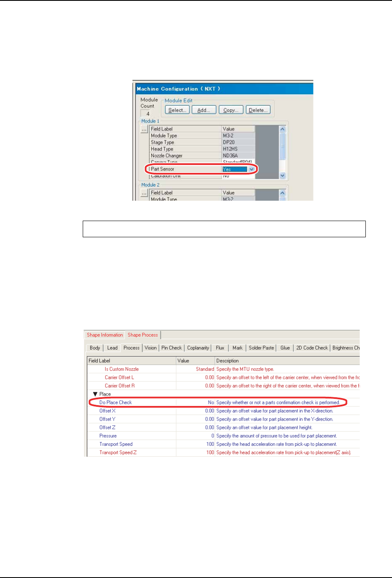Viewport: 392px width, 578px height.
Task: Click the Copy... module button
Action: pos(231,110)
